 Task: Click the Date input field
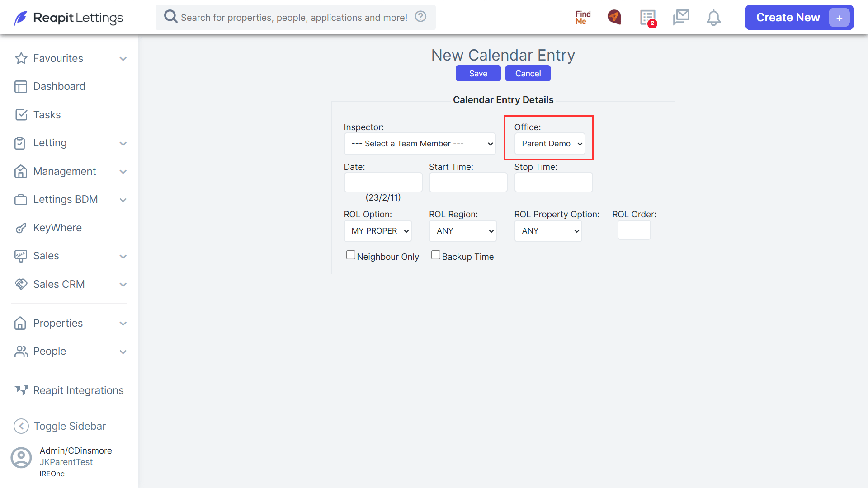pos(383,183)
